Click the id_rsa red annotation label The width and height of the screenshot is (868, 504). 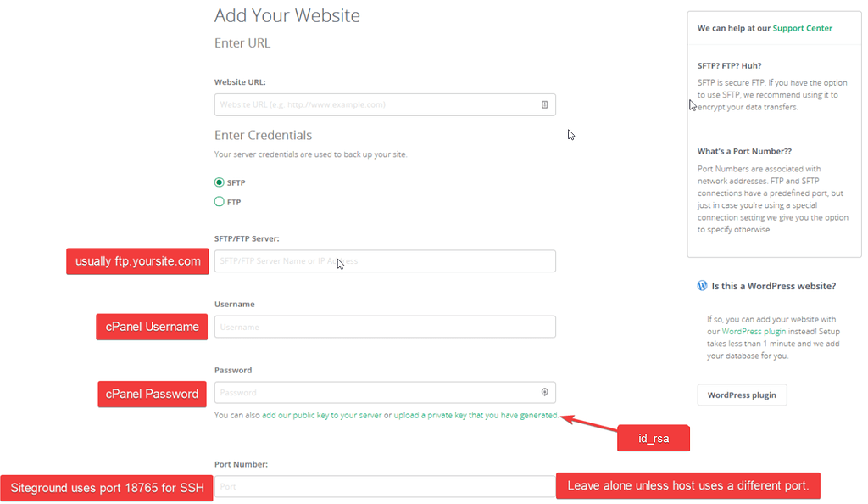[x=654, y=438]
